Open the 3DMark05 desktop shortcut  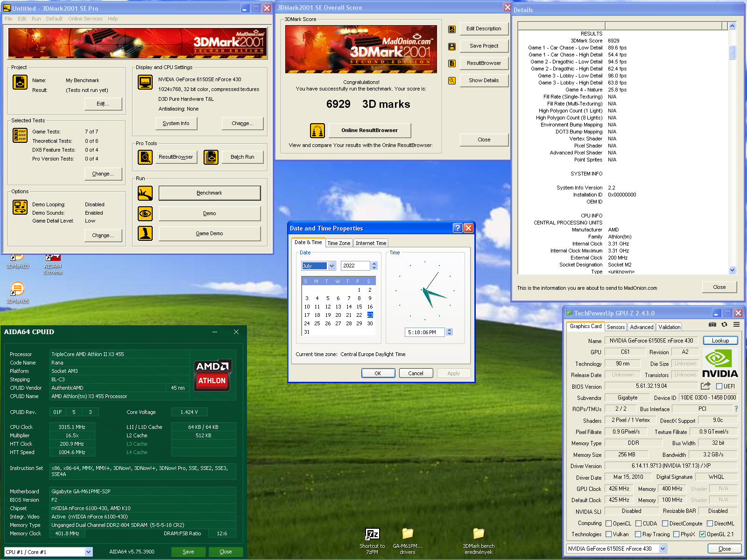tap(17, 292)
